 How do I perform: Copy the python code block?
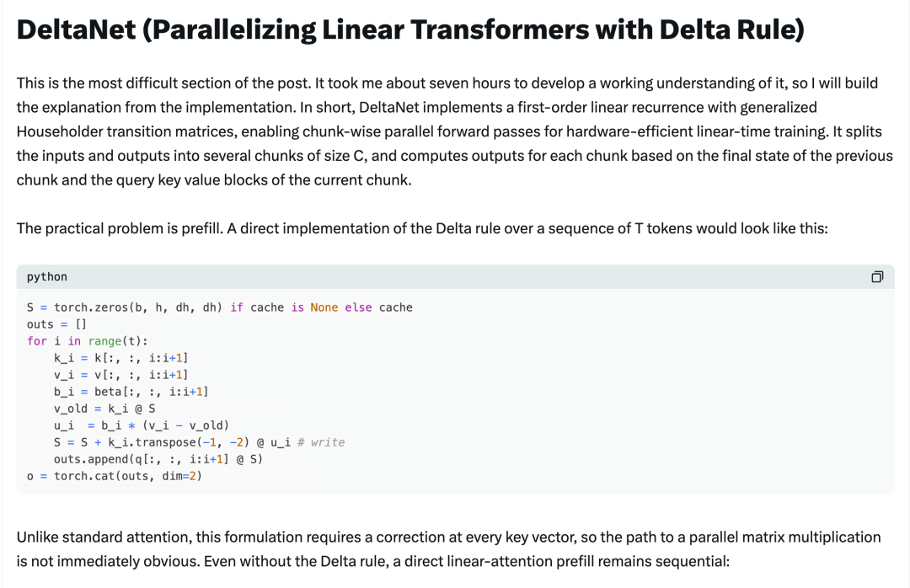coord(877,277)
